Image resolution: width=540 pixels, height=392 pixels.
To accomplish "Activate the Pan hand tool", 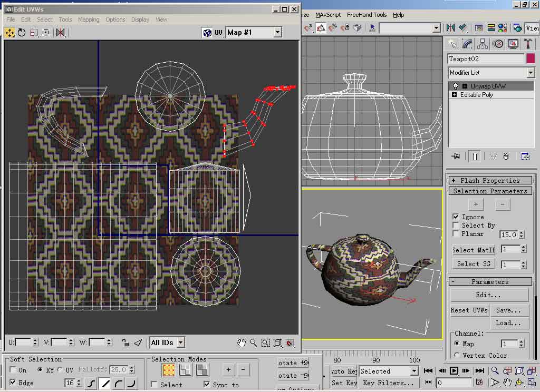I will 242,342.
